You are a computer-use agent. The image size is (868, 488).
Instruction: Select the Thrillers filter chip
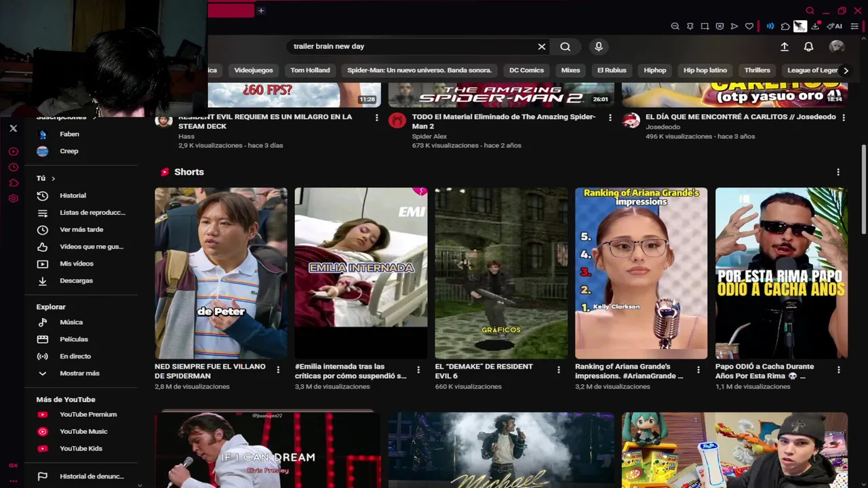click(757, 70)
